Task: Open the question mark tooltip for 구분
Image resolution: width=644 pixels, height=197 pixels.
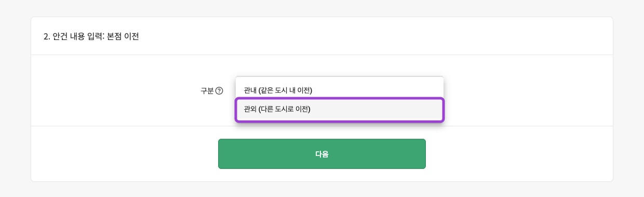Action: (x=219, y=90)
